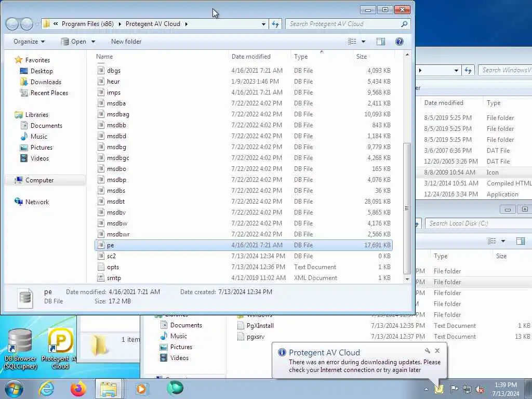Open Windows Media Player from taskbar
The width and height of the screenshot is (532, 399).
(141, 389)
